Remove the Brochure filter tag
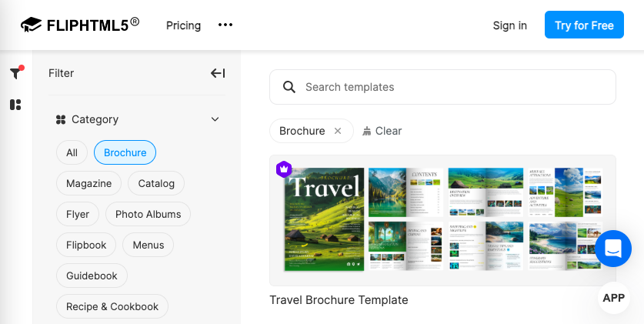Image resolution: width=644 pixels, height=324 pixels. point(338,131)
